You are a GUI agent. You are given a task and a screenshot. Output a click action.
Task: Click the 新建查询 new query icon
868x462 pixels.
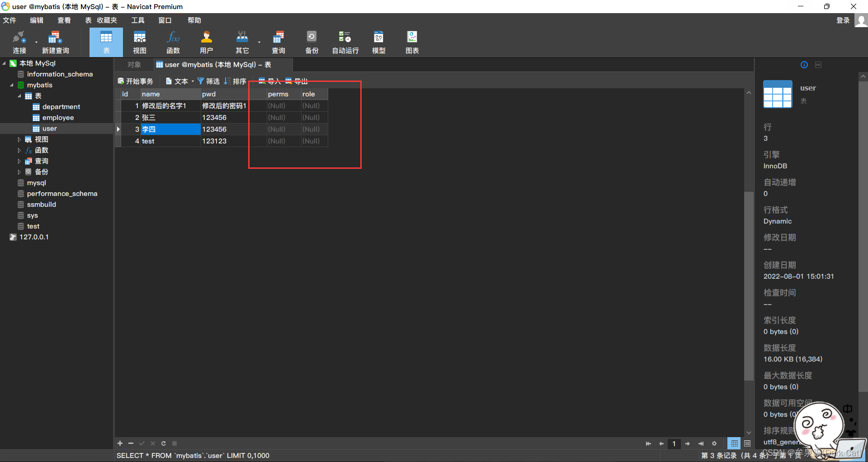tap(55, 42)
